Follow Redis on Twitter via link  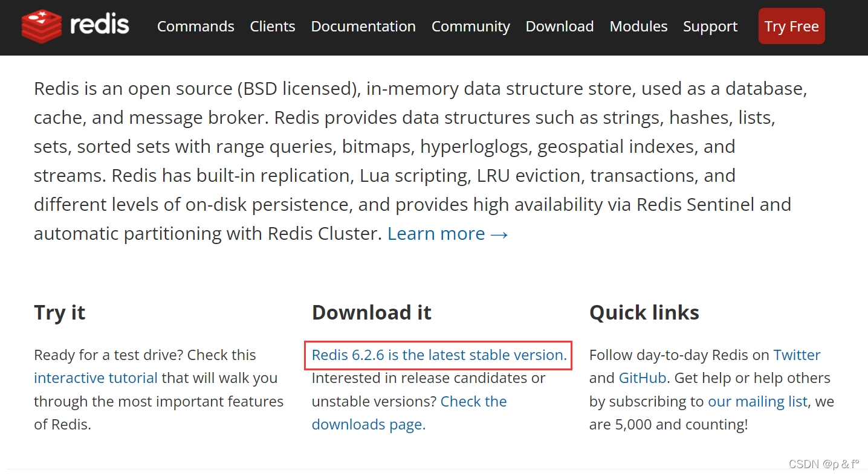coord(797,355)
